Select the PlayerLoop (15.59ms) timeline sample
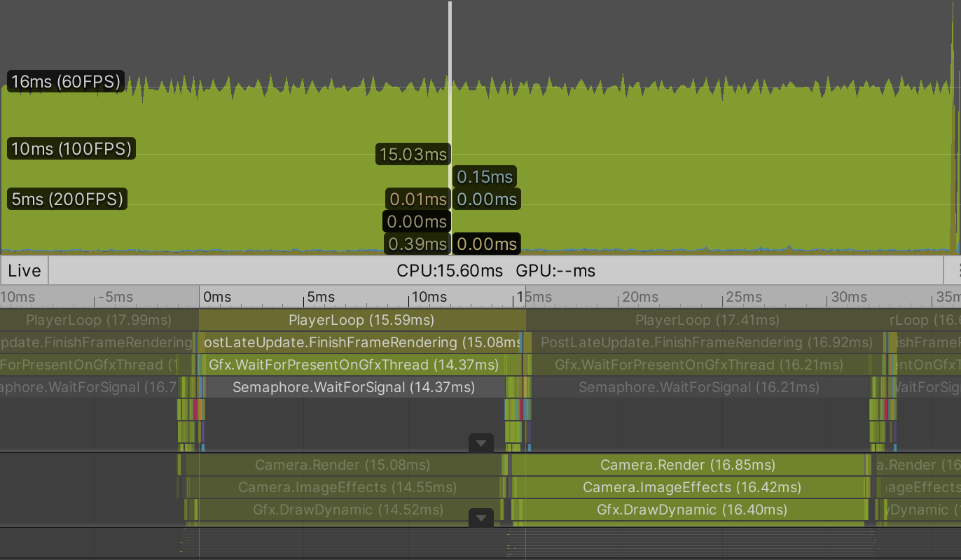961x560 pixels. pos(361,320)
